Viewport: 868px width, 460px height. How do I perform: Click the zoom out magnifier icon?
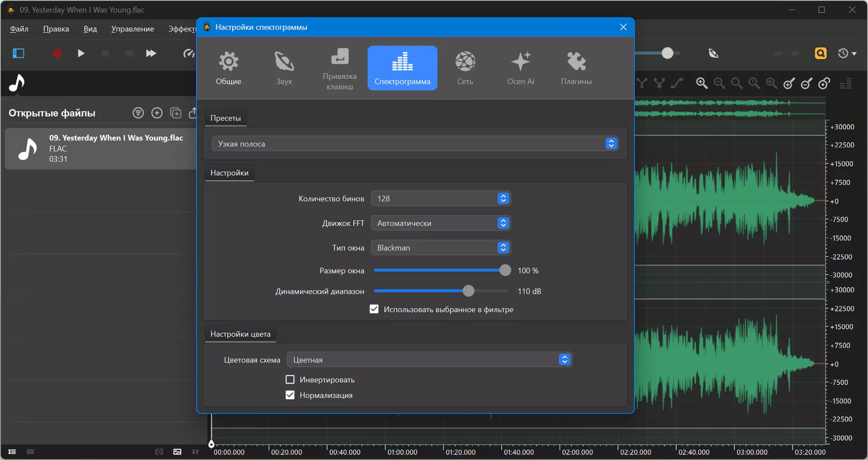click(719, 83)
